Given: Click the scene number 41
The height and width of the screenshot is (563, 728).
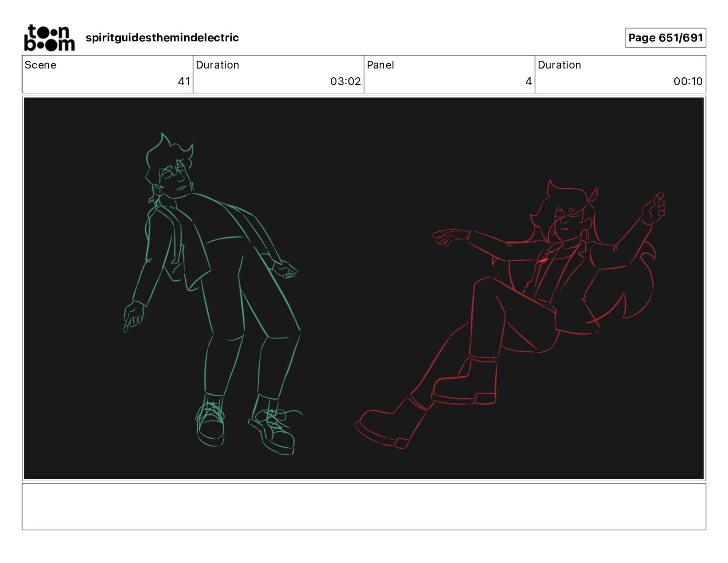Looking at the screenshot, I should (x=184, y=81).
